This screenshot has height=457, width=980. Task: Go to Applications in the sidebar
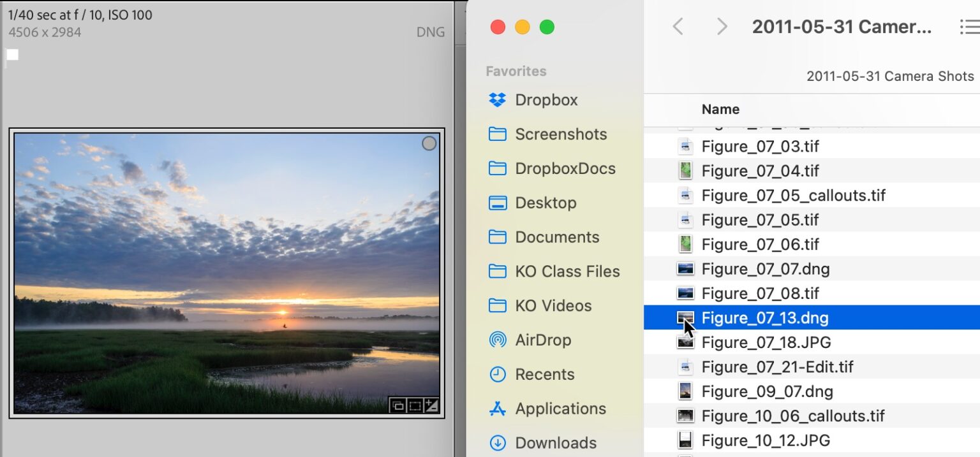[560, 409]
